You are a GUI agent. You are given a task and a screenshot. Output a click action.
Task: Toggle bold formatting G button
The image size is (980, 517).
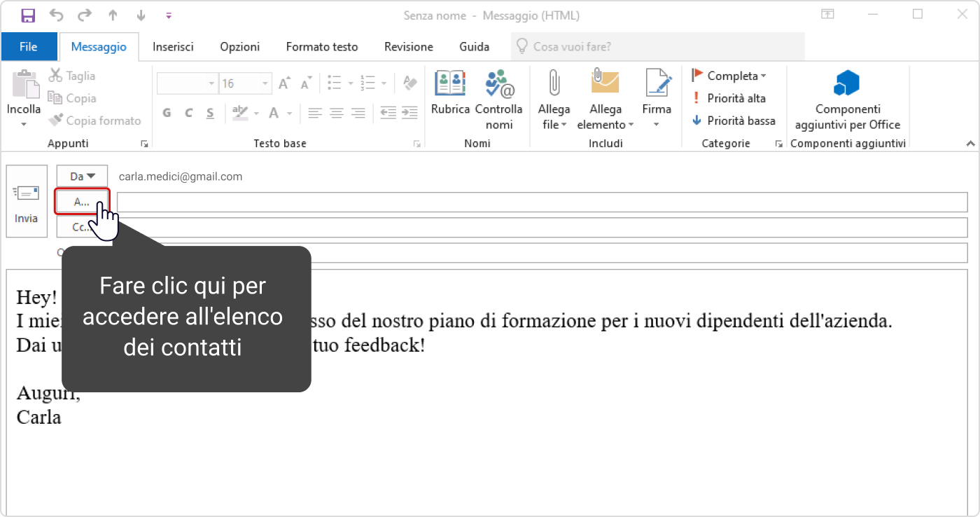coord(167,113)
